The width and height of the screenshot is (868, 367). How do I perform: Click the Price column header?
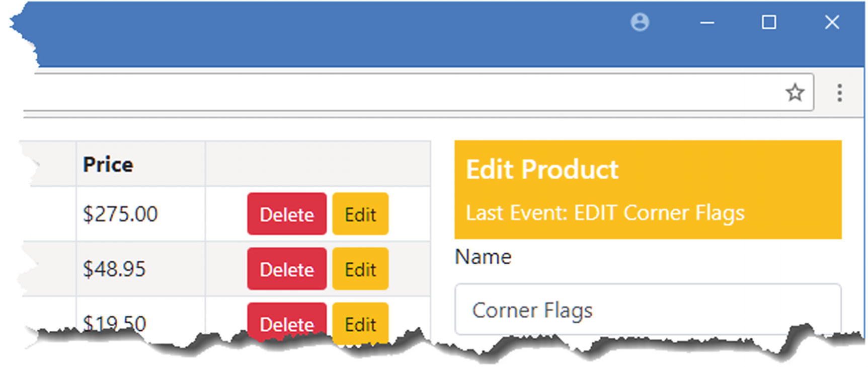[x=108, y=165]
